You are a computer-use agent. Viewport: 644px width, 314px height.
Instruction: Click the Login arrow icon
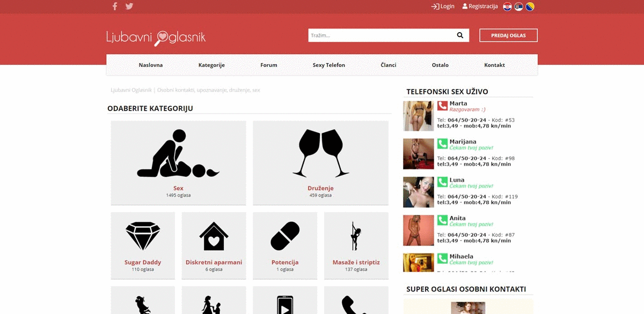click(434, 6)
